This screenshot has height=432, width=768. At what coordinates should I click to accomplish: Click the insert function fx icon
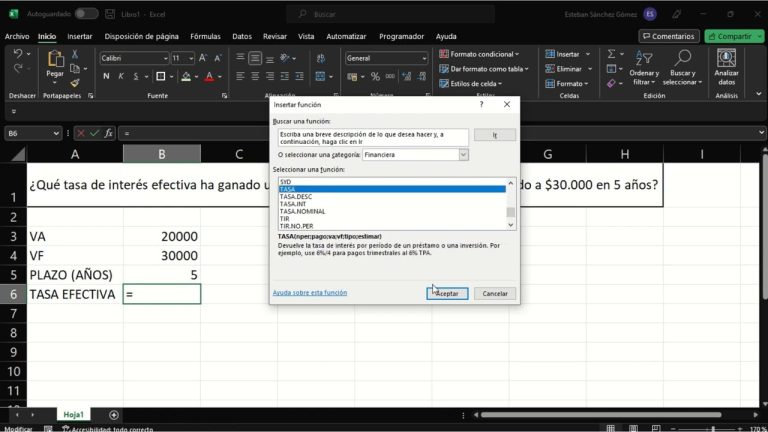(110, 133)
